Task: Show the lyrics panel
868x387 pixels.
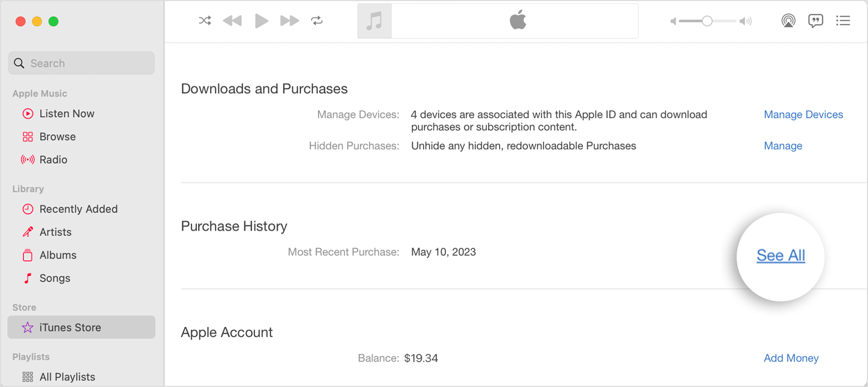Action: point(815,21)
